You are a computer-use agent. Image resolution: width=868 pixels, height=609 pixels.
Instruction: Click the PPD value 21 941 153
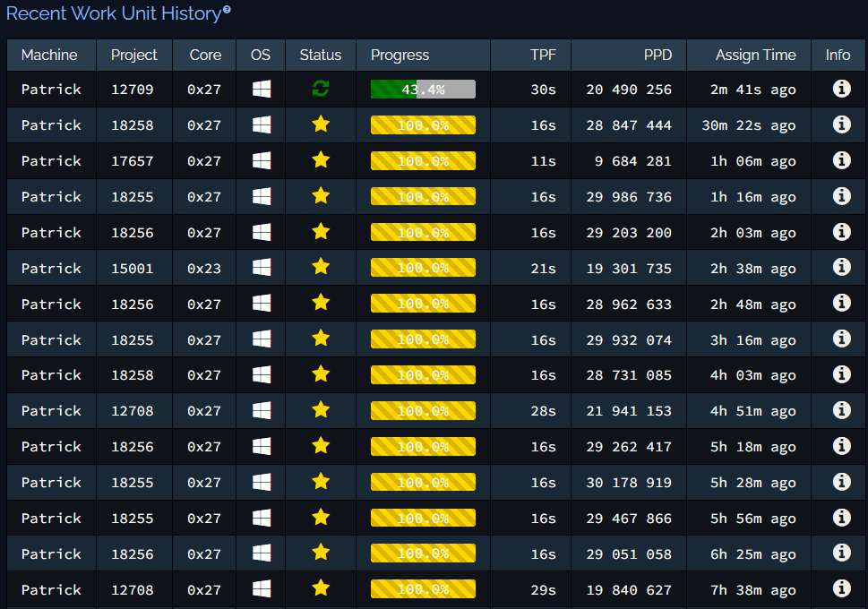pyautogui.click(x=629, y=411)
